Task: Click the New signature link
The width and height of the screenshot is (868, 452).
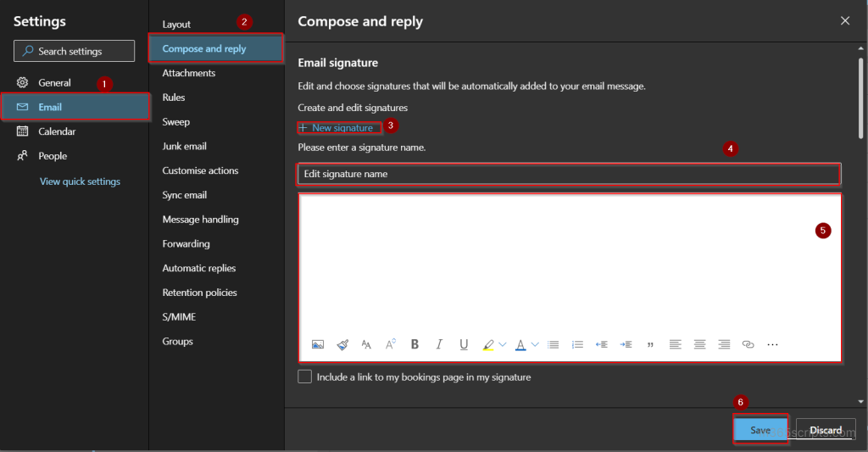Action: [x=340, y=128]
